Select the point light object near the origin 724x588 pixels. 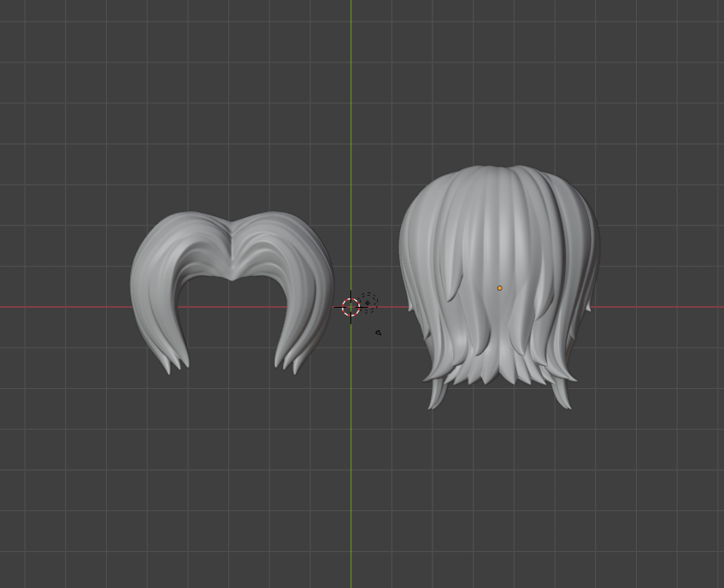[x=368, y=303]
